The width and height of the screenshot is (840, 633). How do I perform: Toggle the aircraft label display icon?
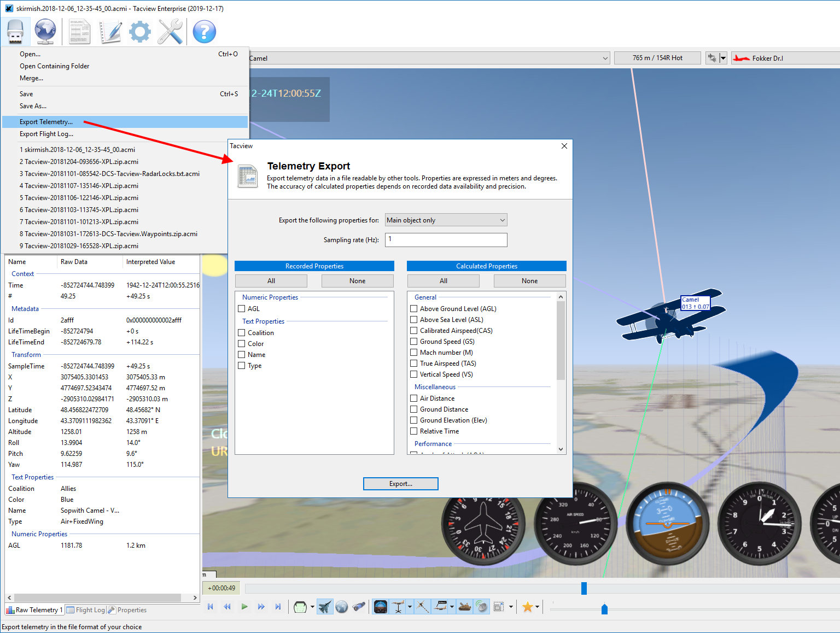(x=440, y=607)
